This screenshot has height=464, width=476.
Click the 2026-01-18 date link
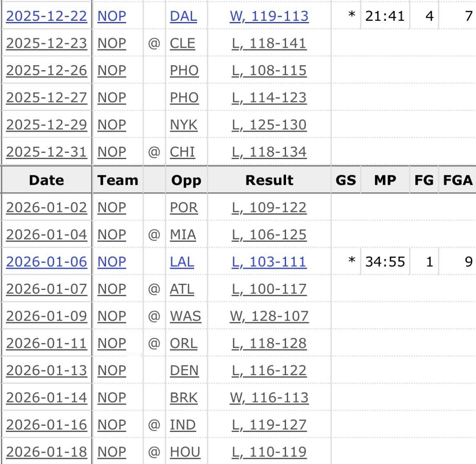click(x=47, y=452)
